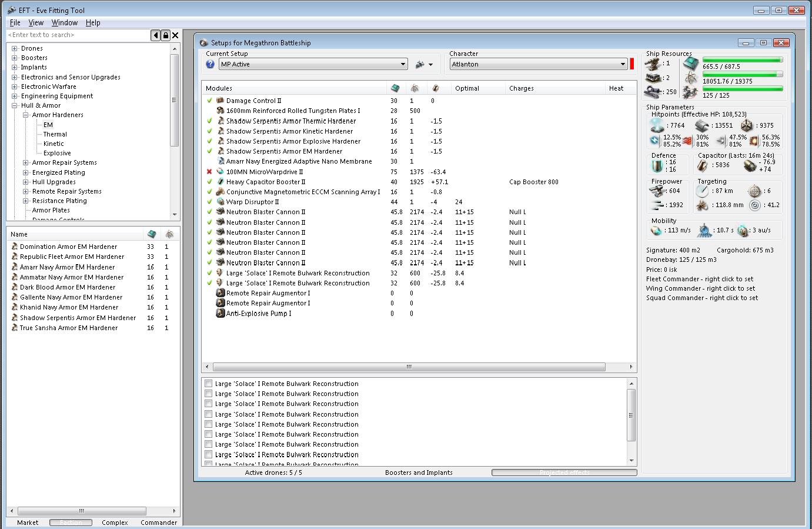Click the sensor strength icon showing 41.2
Image resolution: width=812 pixels, height=529 pixels.
754,205
